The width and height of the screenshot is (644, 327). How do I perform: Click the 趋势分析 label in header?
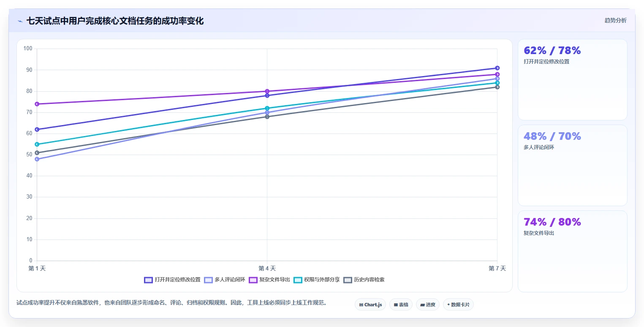tap(615, 20)
